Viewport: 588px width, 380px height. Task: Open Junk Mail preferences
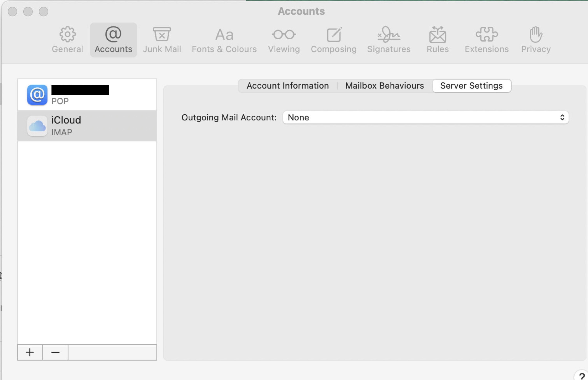(162, 40)
